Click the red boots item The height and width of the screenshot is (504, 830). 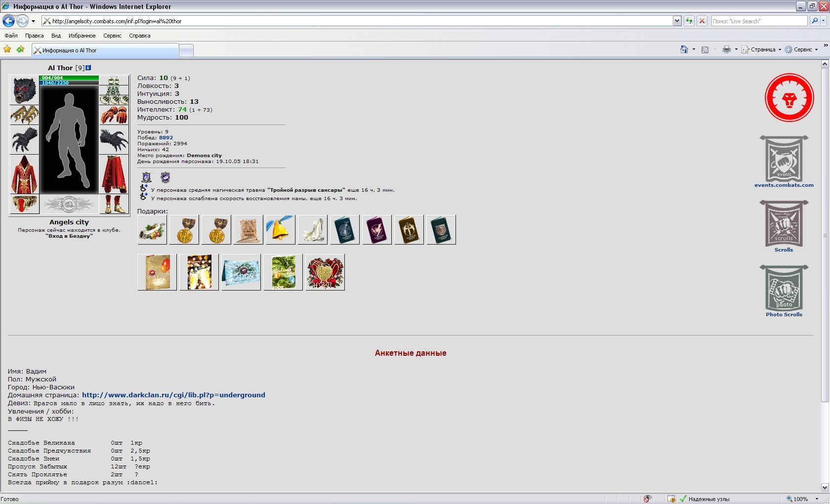pos(114,204)
